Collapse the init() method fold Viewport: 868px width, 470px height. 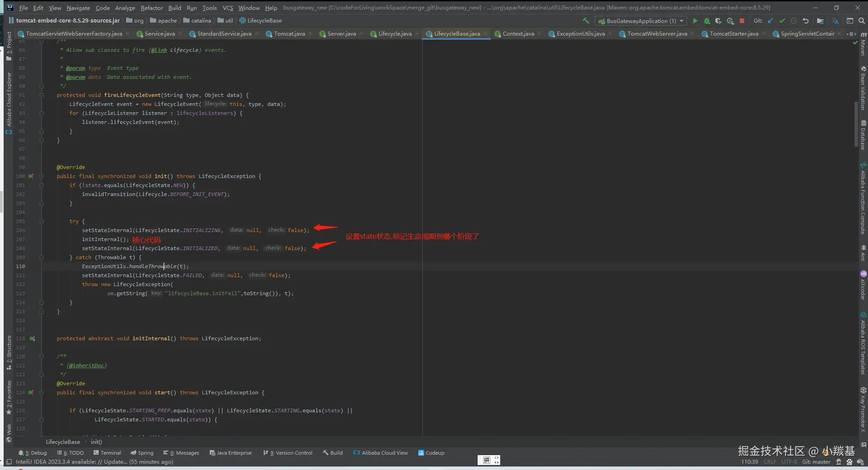point(41,176)
